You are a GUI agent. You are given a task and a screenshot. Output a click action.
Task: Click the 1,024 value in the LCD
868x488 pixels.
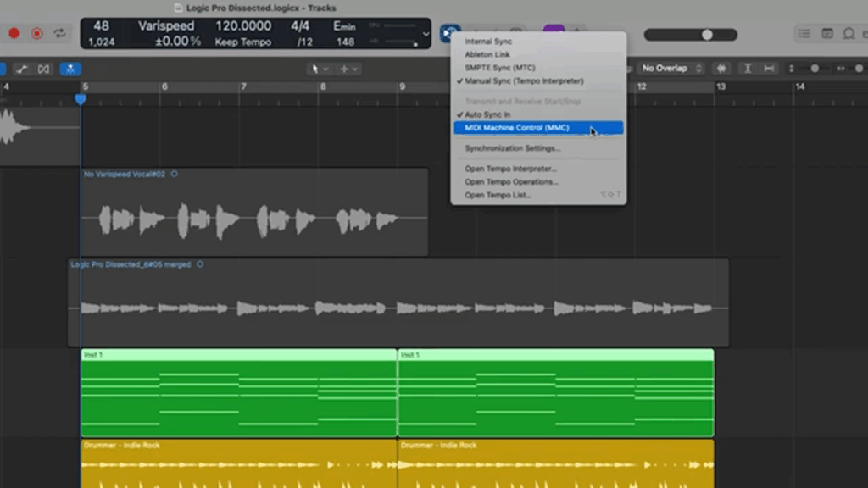[x=102, y=42]
